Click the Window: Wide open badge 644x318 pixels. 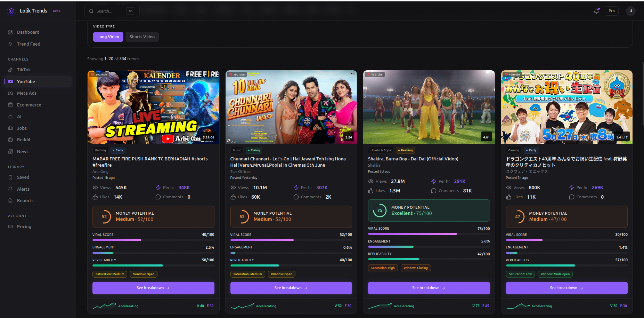tap(555, 274)
